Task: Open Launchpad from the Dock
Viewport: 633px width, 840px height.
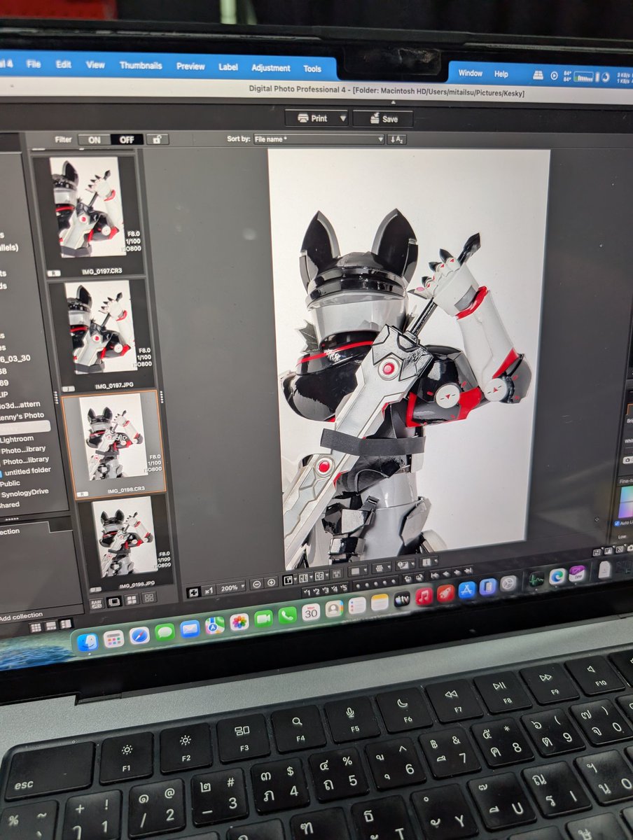Action: (113, 639)
